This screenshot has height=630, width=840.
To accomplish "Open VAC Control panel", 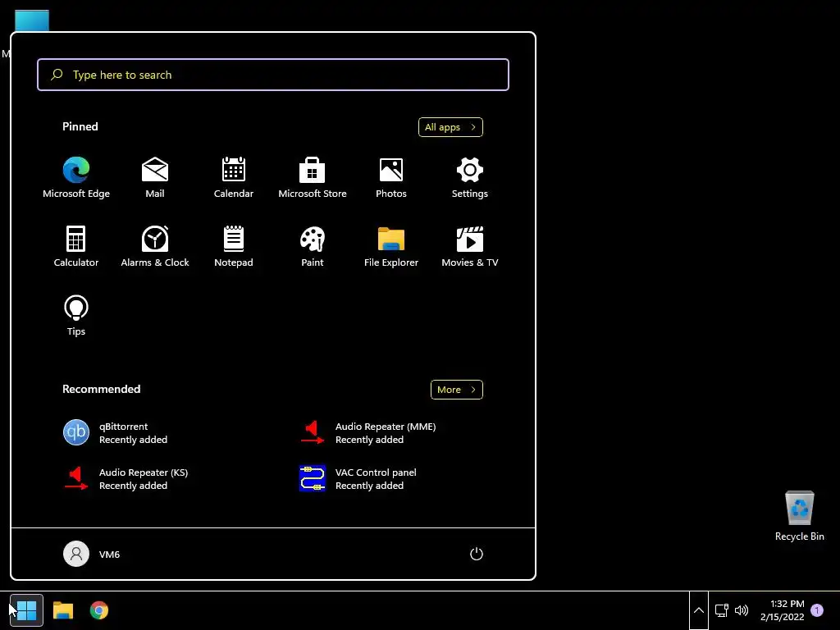I will pyautogui.click(x=358, y=478).
